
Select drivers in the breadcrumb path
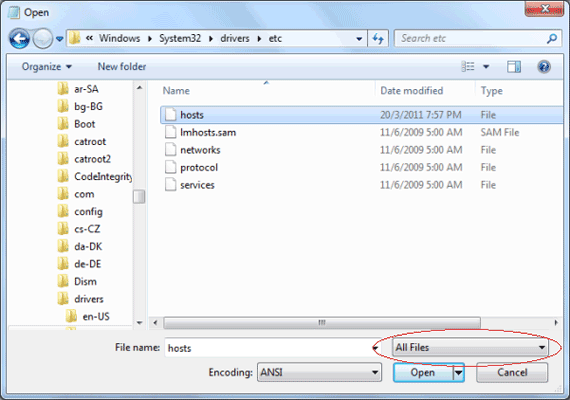tap(235, 39)
